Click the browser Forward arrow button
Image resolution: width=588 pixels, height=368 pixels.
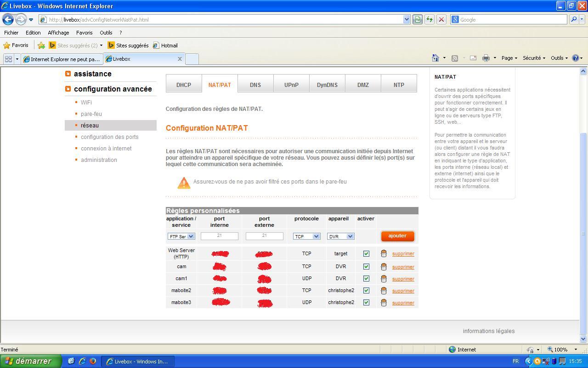(x=21, y=20)
